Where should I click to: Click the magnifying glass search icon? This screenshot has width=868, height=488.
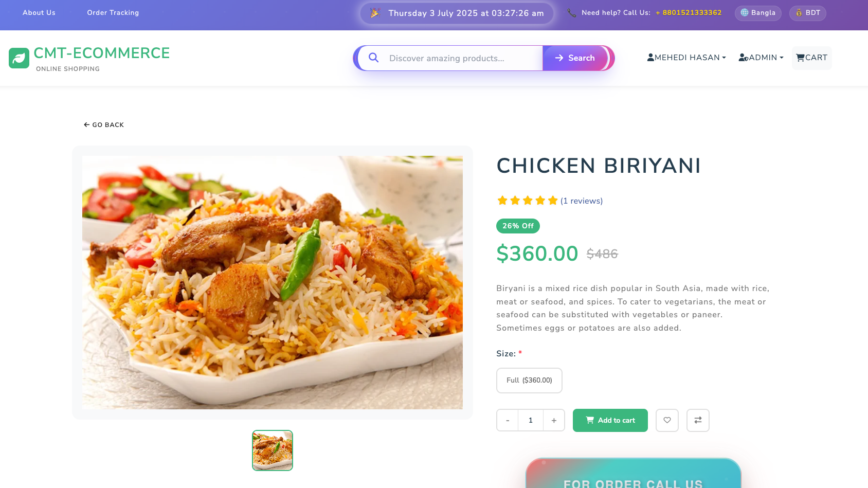point(374,58)
